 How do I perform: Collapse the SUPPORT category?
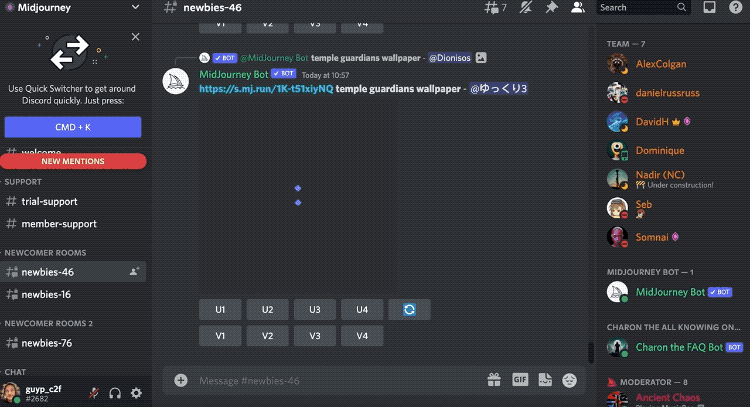[23, 182]
